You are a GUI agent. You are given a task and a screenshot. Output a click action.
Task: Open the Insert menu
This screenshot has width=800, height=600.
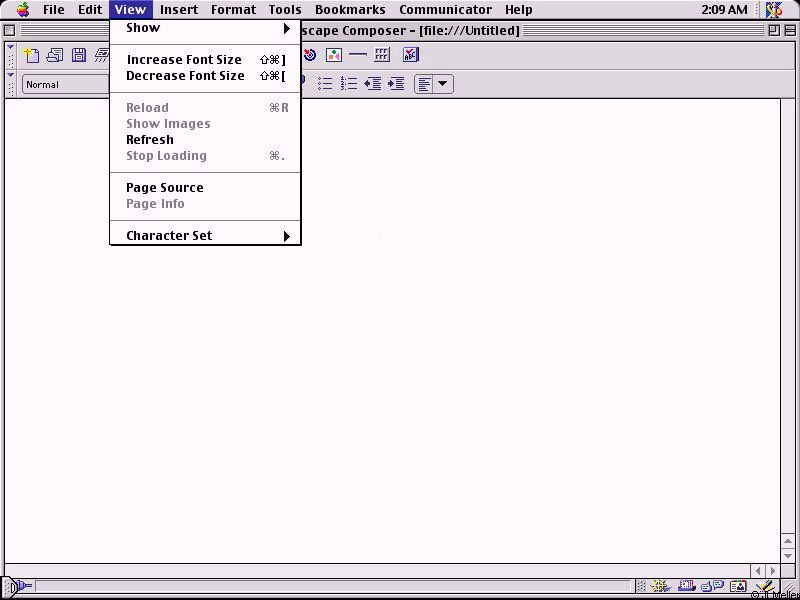(x=179, y=10)
